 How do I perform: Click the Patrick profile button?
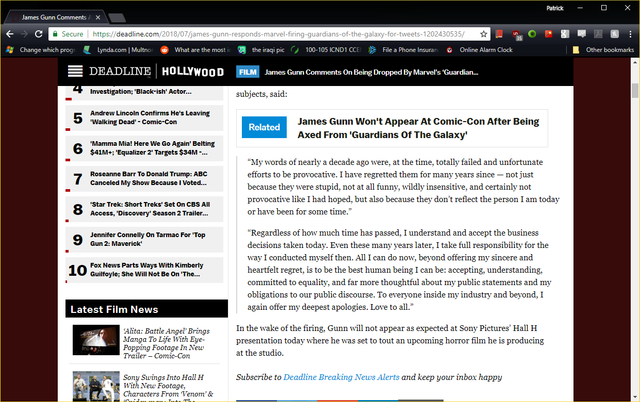(x=555, y=8)
